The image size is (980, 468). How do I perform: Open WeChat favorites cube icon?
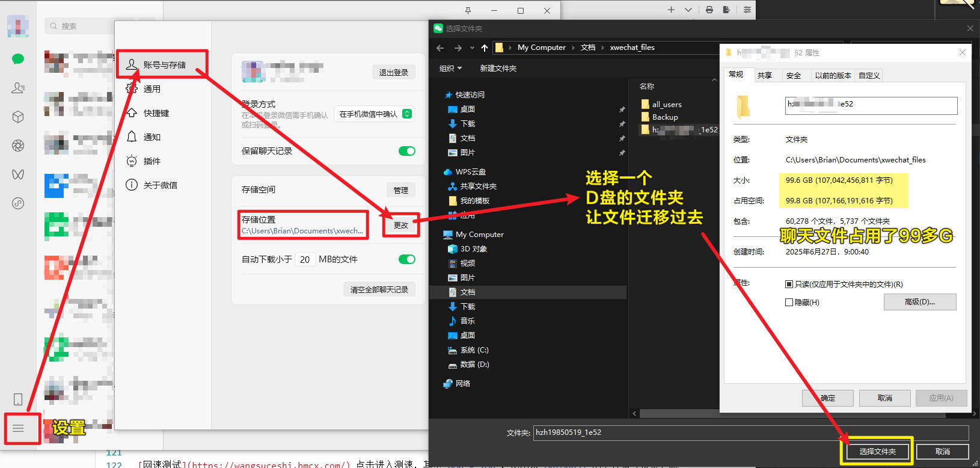click(18, 117)
